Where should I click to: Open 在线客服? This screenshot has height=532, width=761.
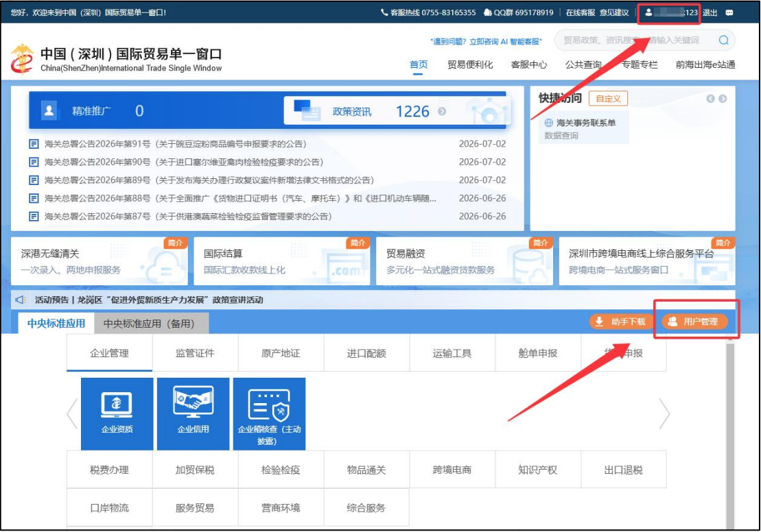point(580,12)
